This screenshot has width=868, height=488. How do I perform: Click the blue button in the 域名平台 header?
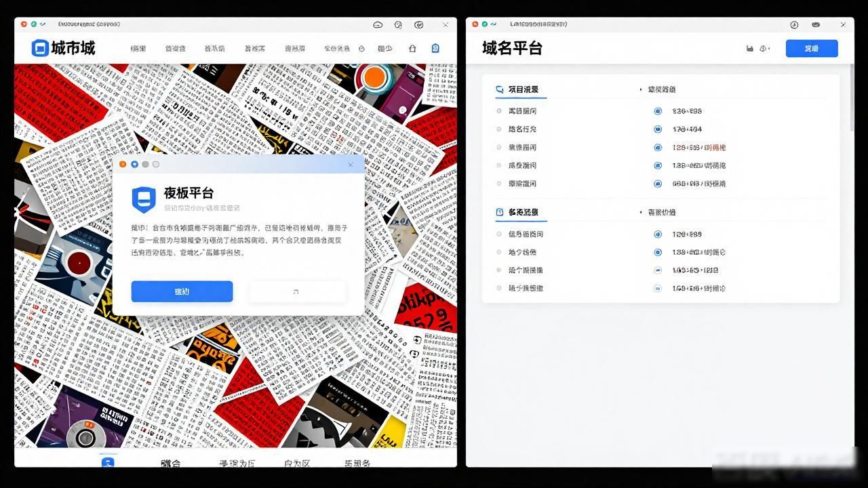click(x=812, y=49)
